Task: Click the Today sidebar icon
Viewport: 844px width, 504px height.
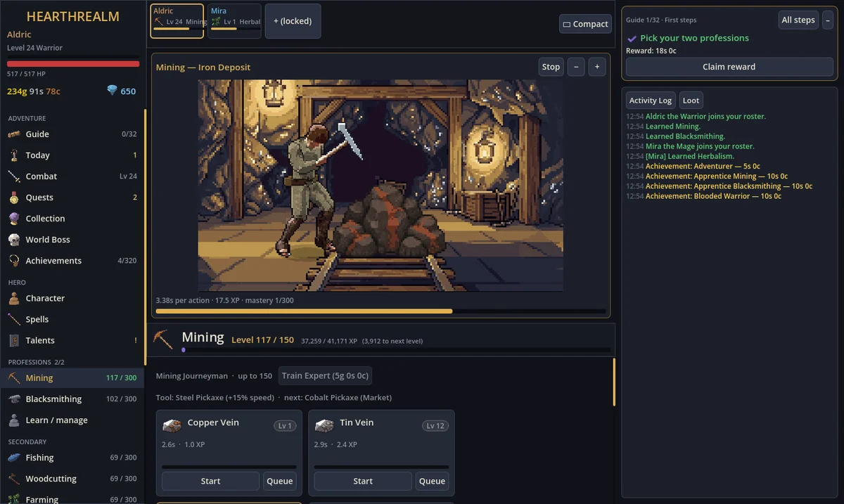Action: [14, 155]
